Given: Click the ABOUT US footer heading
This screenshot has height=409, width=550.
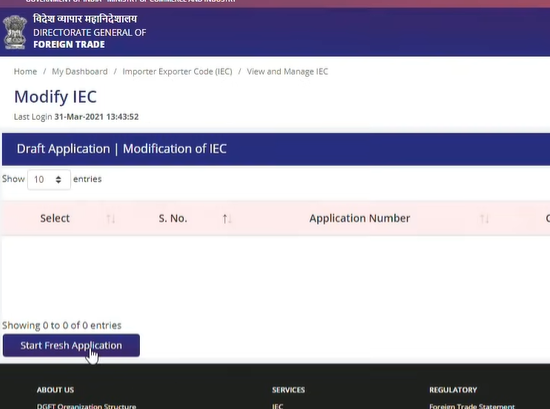Looking at the screenshot, I should (55, 390).
